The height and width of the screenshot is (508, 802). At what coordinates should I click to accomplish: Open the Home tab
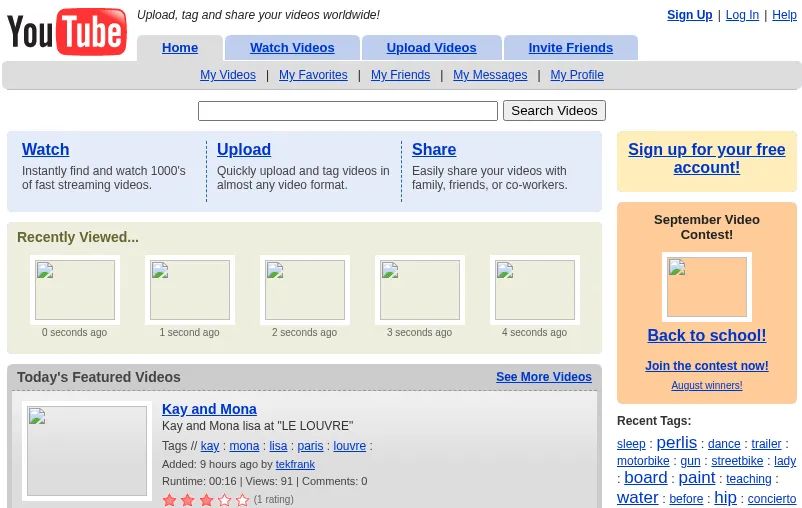click(x=180, y=48)
